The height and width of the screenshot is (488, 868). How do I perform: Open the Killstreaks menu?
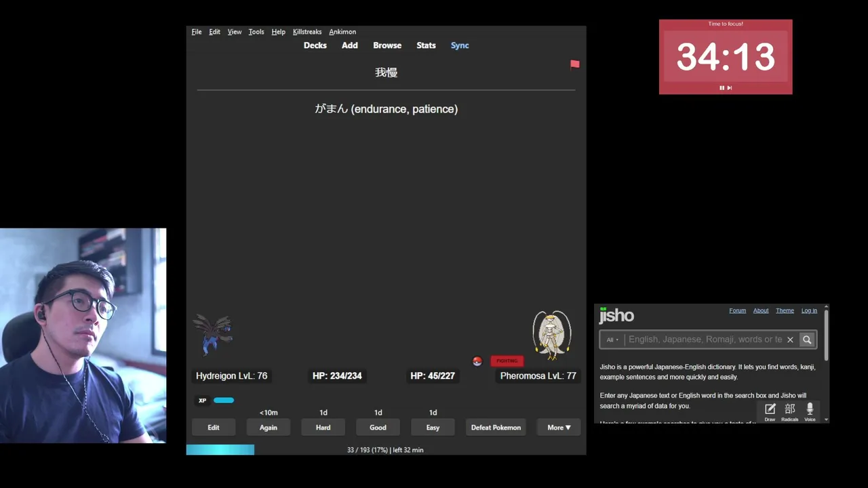click(307, 32)
